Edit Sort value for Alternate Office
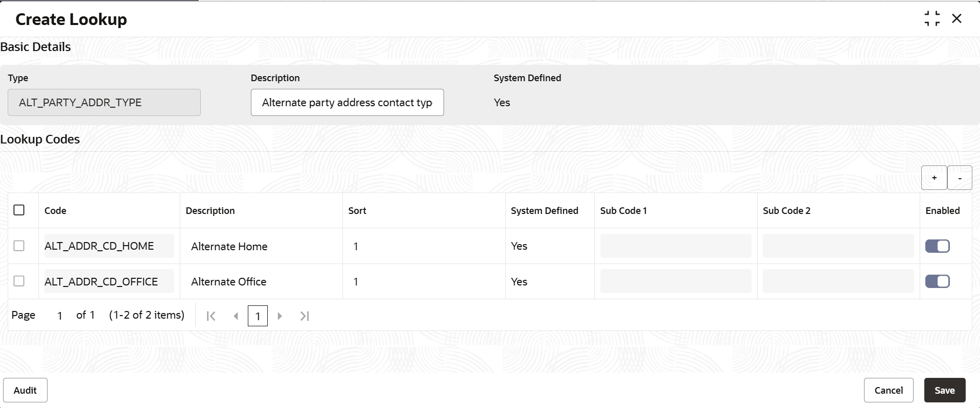This screenshot has width=980, height=408. click(x=424, y=281)
